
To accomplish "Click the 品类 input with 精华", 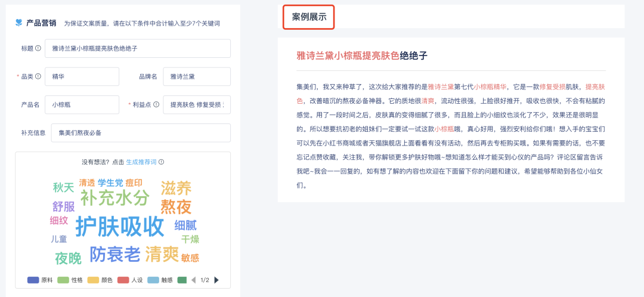I will pyautogui.click(x=82, y=76).
